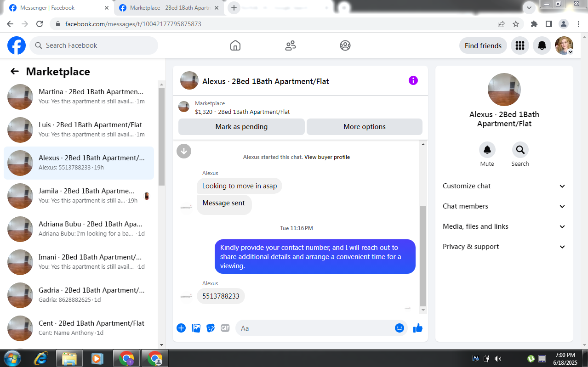Open the Facebook menu grid icon
588x367 pixels.
tap(520, 45)
